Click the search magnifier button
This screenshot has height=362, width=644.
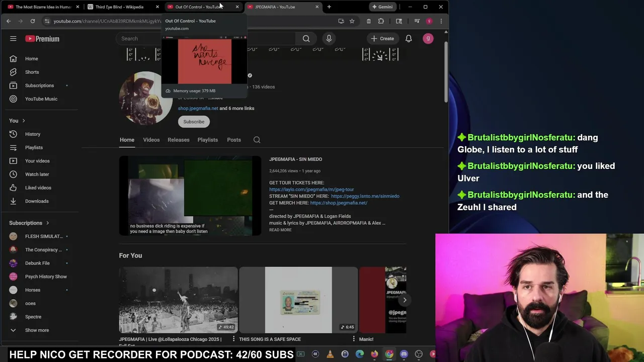click(x=306, y=39)
